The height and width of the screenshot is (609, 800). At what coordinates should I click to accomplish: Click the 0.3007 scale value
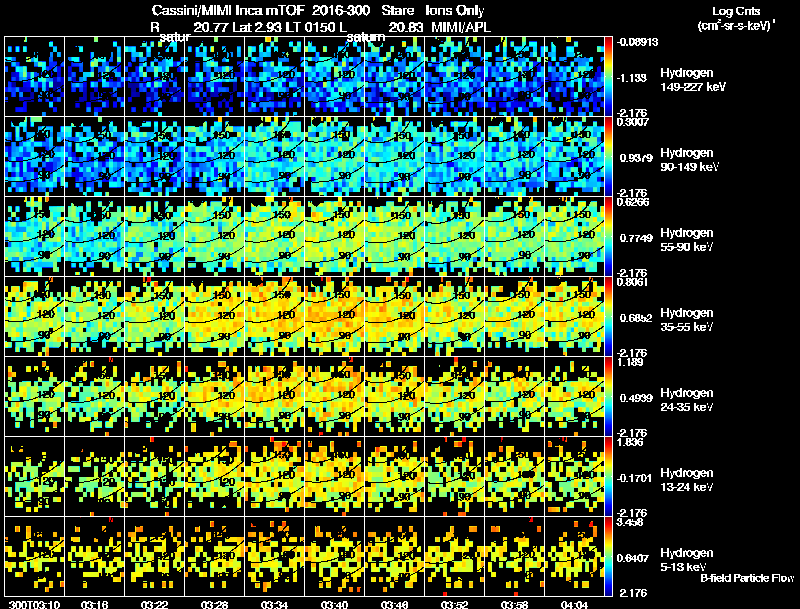tap(633, 121)
